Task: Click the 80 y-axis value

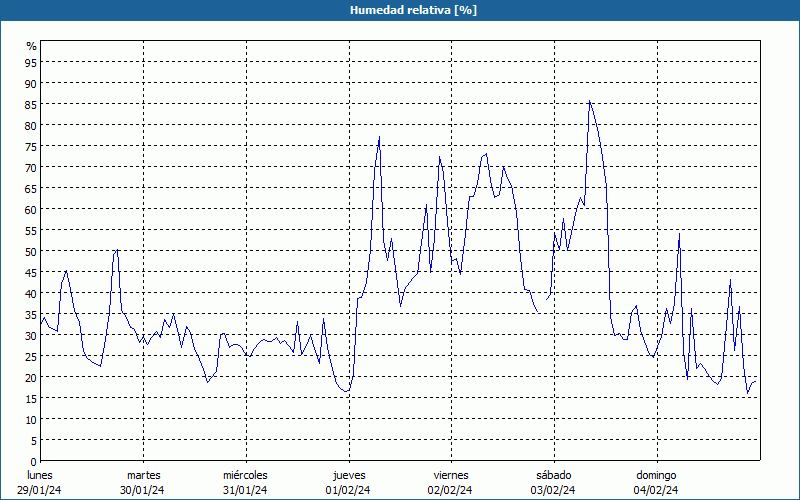Action: (31, 125)
